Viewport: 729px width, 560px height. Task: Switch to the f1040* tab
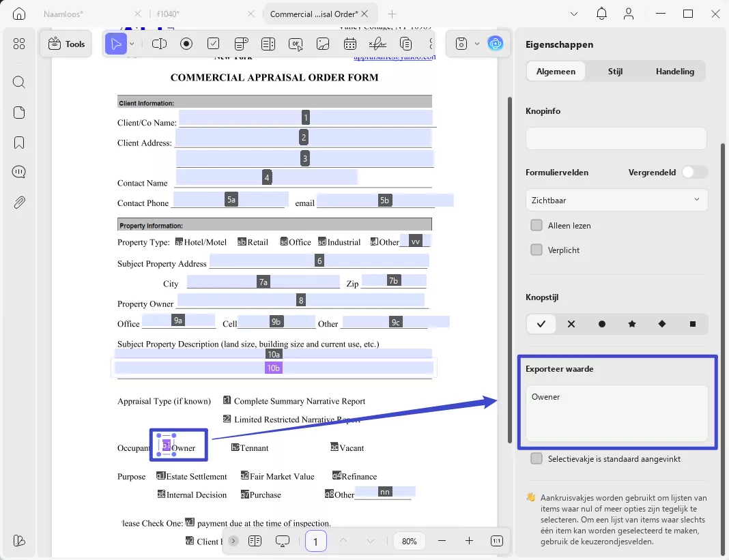(x=168, y=14)
